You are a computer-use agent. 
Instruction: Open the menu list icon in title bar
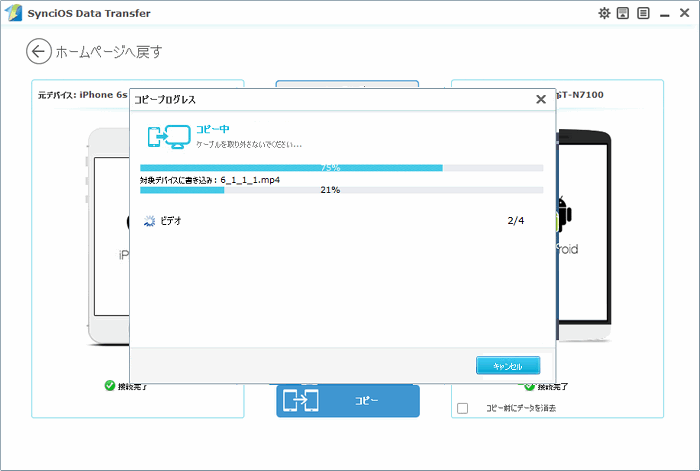643,13
